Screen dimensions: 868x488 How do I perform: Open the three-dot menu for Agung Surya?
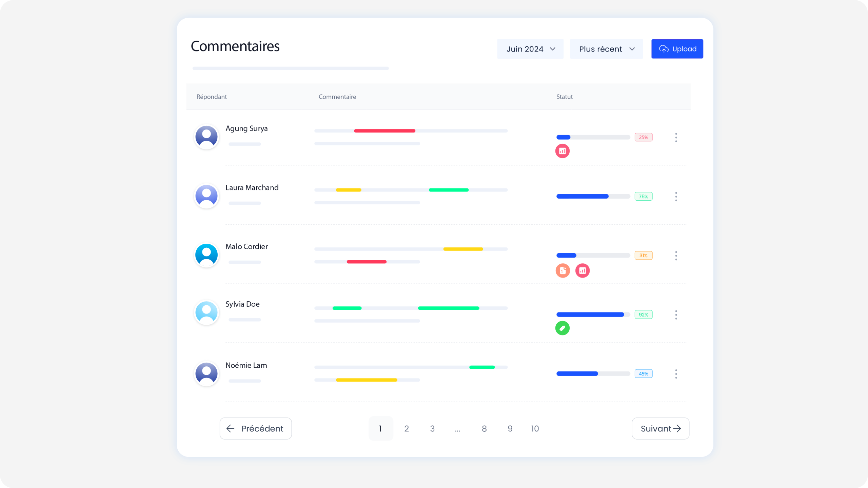676,137
